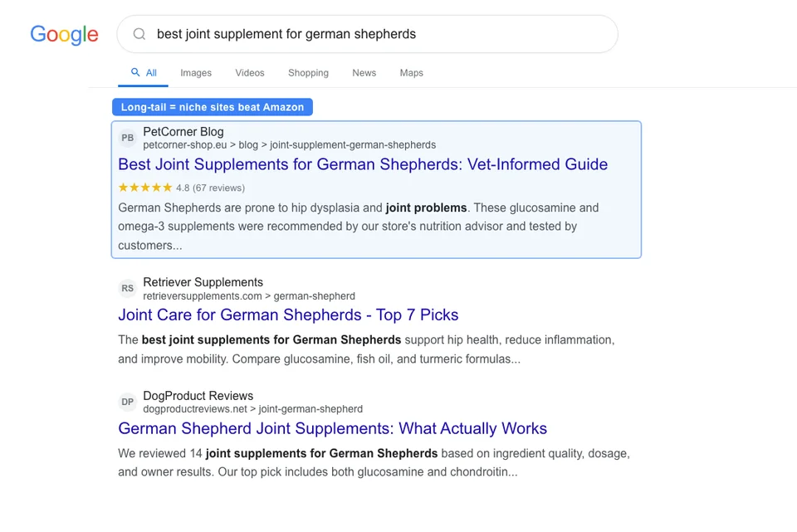
Task: Click the blue badge reading niche sites beat Amazon
Action: pyautogui.click(x=213, y=107)
